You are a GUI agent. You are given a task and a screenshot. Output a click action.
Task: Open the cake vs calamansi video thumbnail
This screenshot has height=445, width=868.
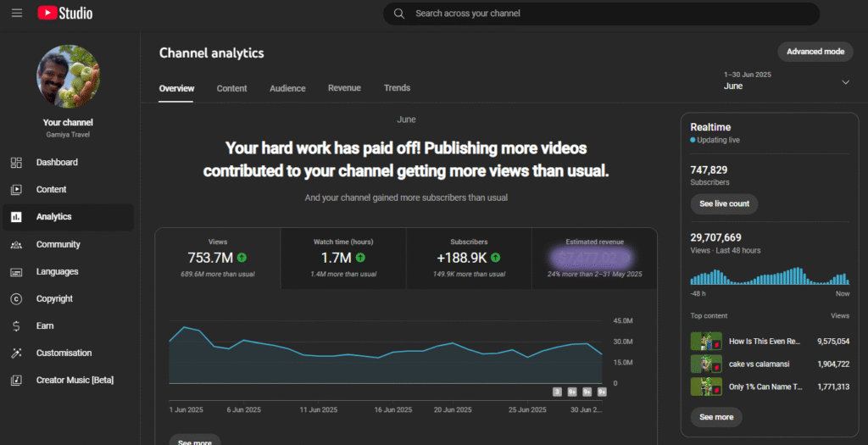coord(706,364)
